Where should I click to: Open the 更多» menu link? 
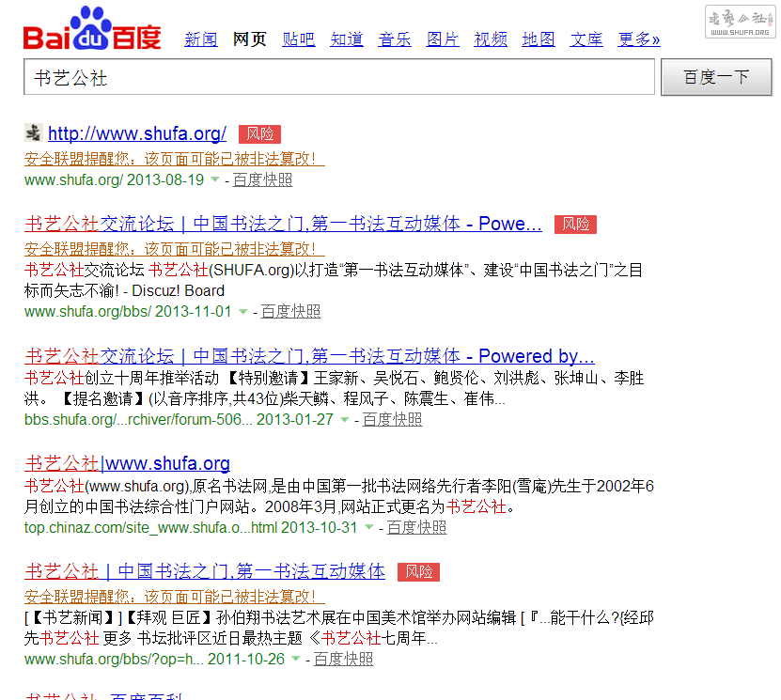(x=639, y=39)
